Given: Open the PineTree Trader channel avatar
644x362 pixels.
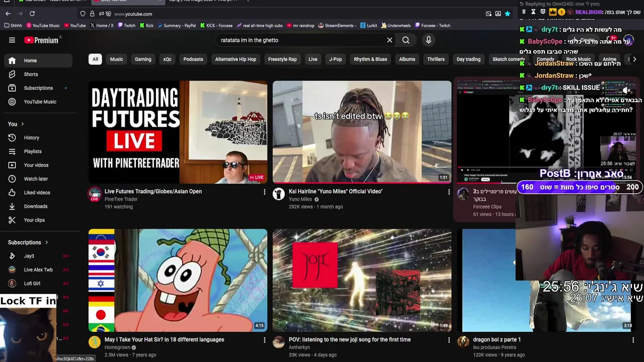Looking at the screenshot, I should pyautogui.click(x=95, y=194).
